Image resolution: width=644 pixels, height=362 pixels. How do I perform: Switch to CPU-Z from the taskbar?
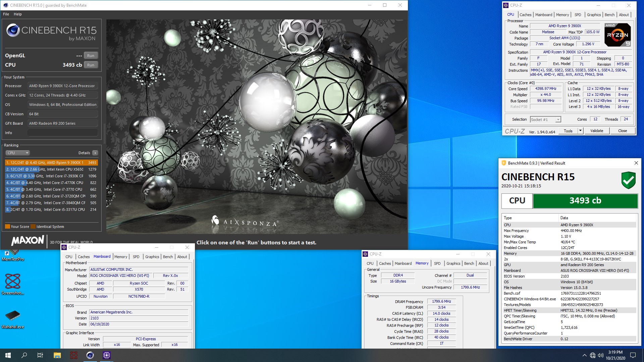pyautogui.click(x=107, y=355)
